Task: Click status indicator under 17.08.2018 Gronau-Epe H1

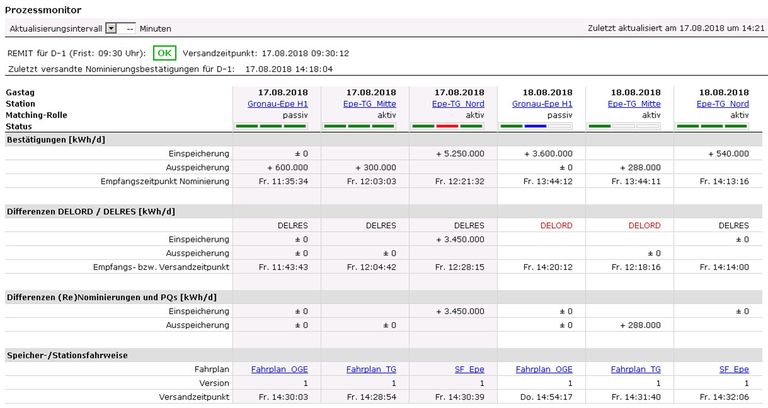Action: tap(270, 126)
